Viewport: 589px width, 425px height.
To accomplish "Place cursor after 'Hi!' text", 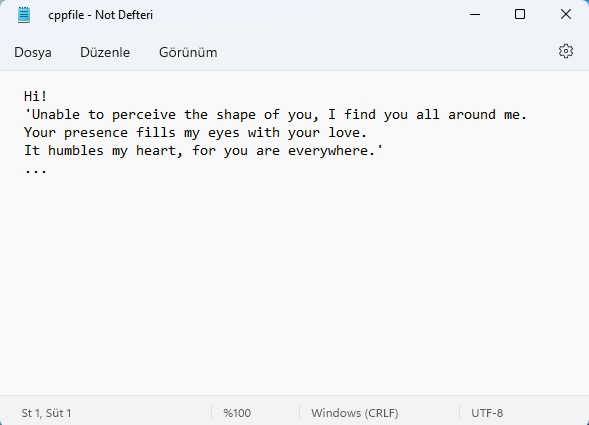I will [x=48, y=96].
